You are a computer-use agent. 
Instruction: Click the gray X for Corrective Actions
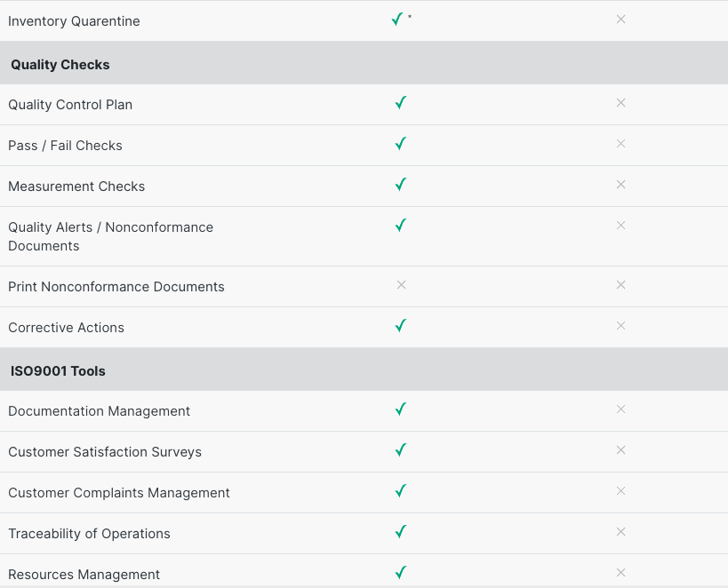(620, 326)
